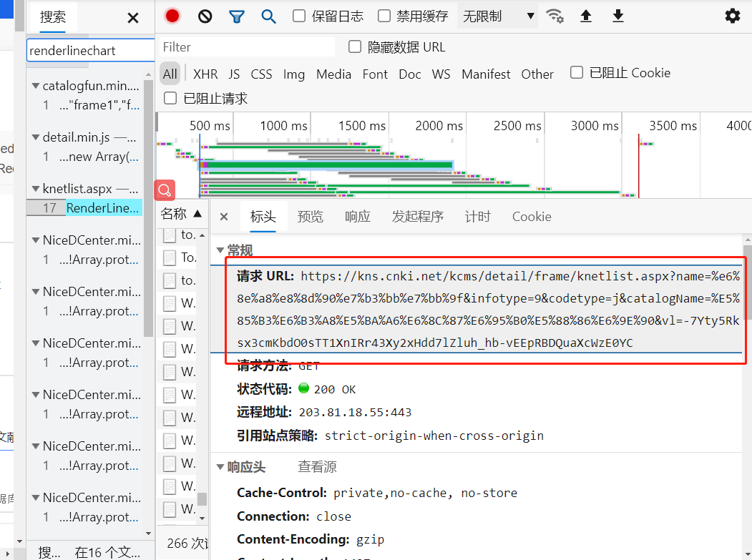Screen dimensions: 752x560
Task: Export HAR file download arrow
Action: 618,16
